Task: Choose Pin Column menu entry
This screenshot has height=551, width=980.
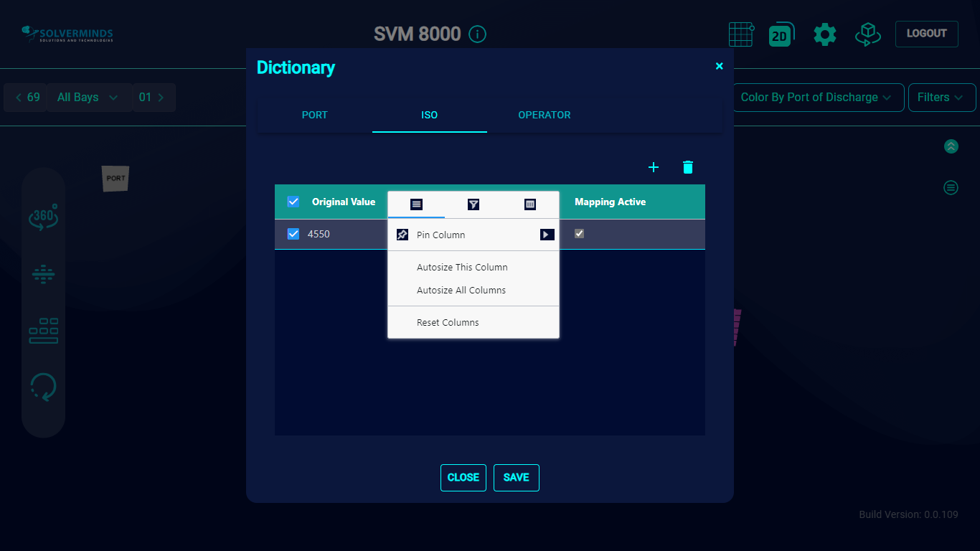Action: [x=473, y=235]
